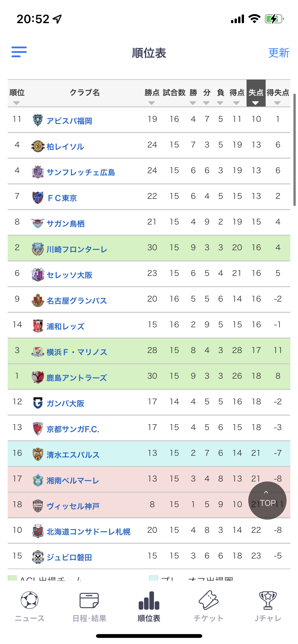The height and width of the screenshot is (644, 298).
Task: Tap the Vissel Kobe club crest
Action: click(38, 506)
